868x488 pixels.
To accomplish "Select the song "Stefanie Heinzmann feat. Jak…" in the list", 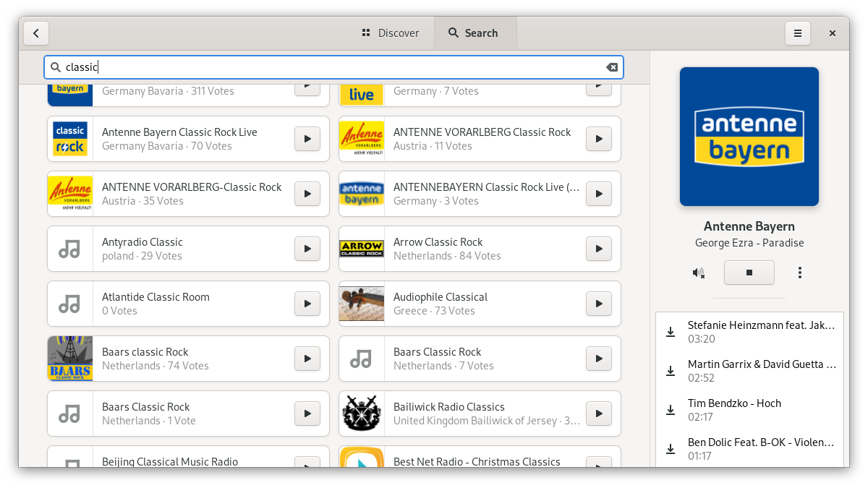I will pos(749,332).
